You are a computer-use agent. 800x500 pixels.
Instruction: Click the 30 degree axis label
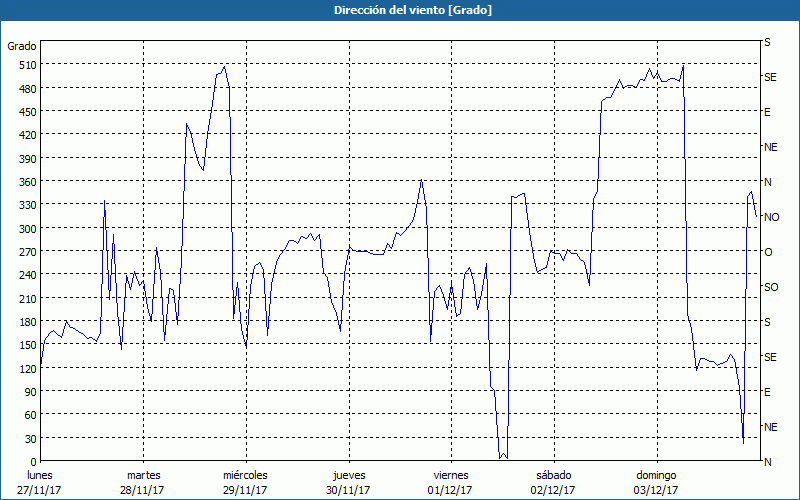coord(29,439)
